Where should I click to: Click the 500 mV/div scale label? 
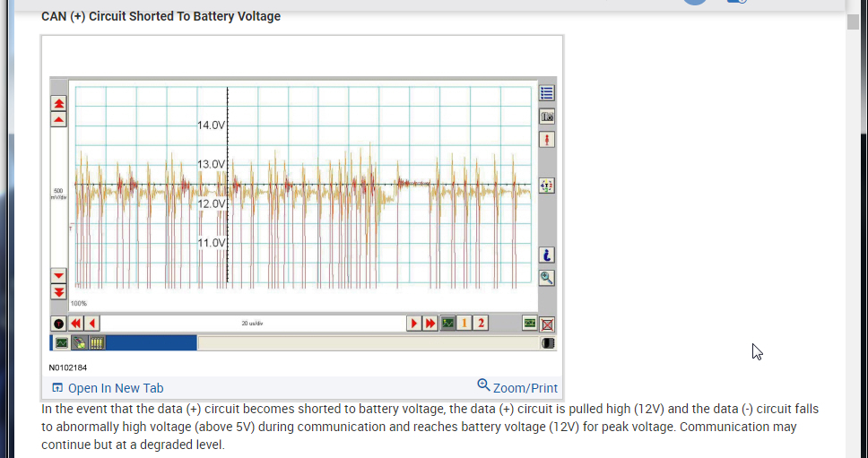(58, 194)
